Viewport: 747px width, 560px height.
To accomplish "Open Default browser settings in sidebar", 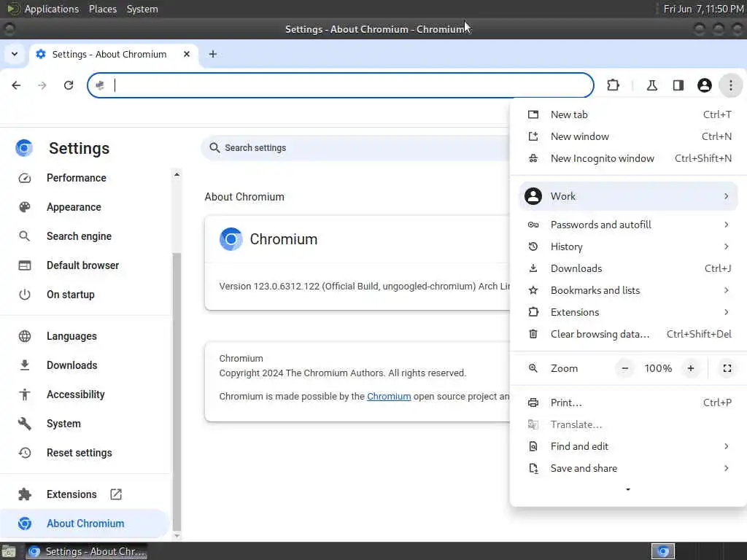I will [83, 265].
